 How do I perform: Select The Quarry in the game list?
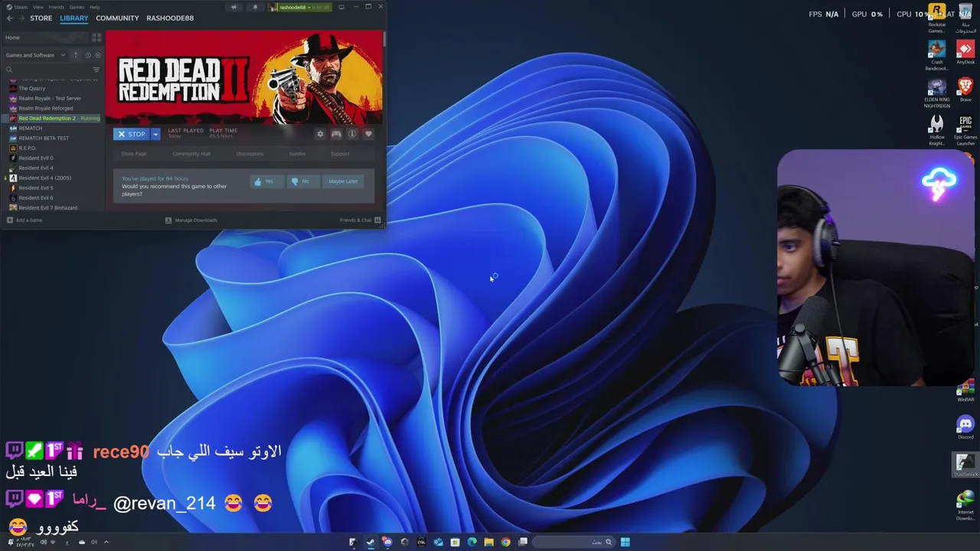click(x=32, y=88)
